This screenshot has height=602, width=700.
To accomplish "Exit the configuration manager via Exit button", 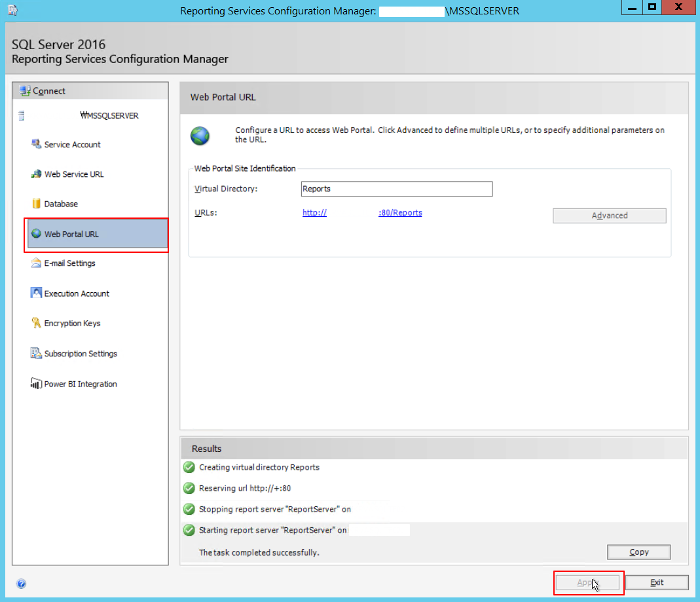I will (657, 582).
